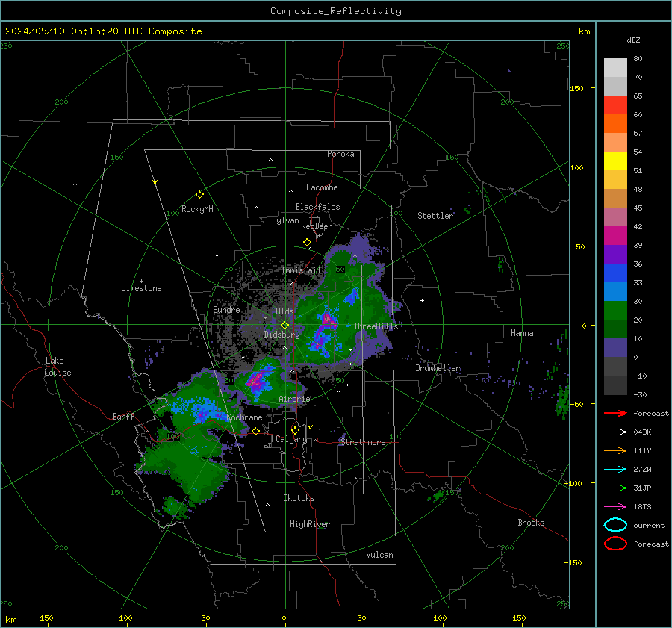This screenshot has height=628, width=672.
Task: Click the Sundre town label
Action: click(227, 309)
